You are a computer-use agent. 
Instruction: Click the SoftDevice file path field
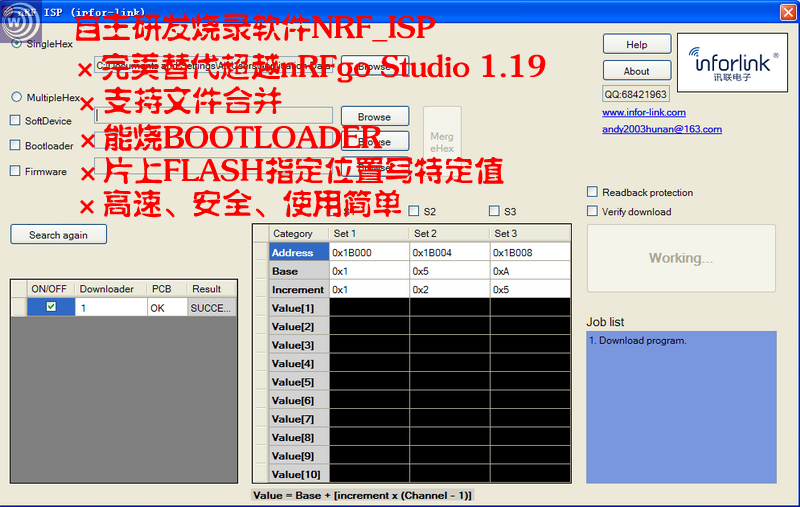[214, 116]
